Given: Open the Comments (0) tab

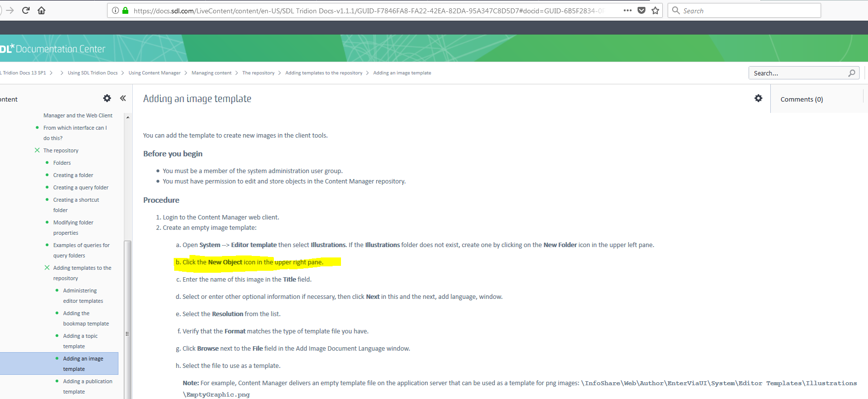Looking at the screenshot, I should pyautogui.click(x=801, y=99).
